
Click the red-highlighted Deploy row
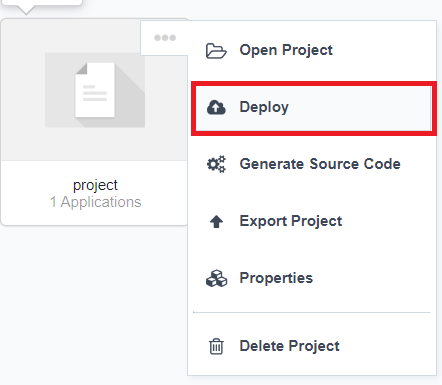tap(314, 108)
